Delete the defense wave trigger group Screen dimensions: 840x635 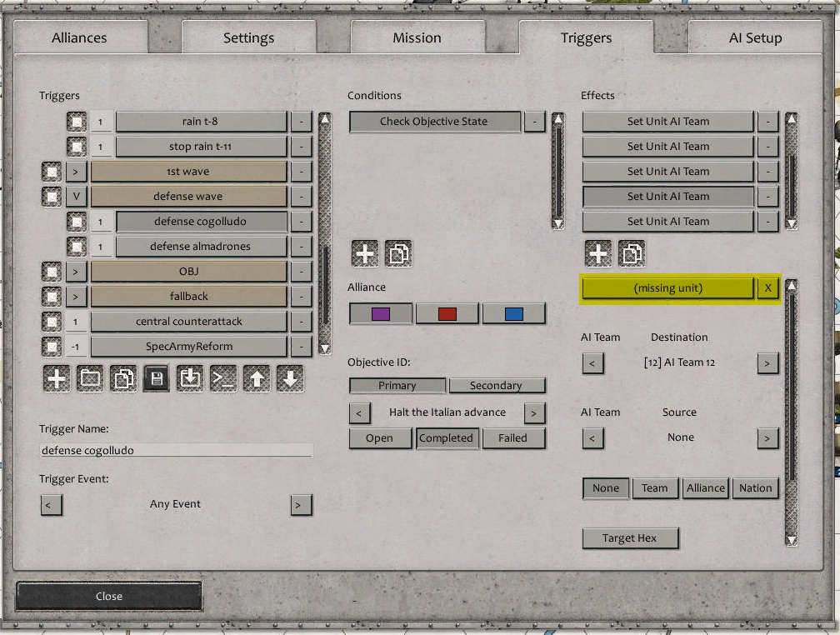302,197
